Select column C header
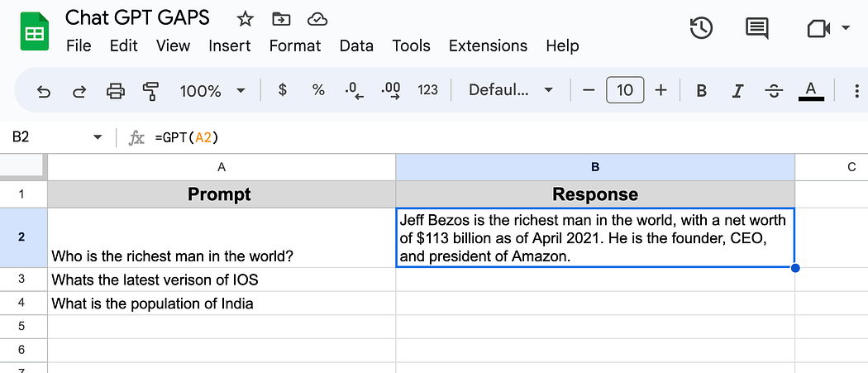 click(x=832, y=167)
